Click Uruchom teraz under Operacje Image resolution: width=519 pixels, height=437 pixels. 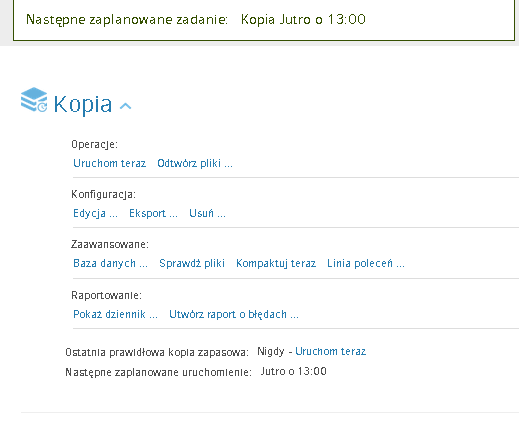point(110,163)
